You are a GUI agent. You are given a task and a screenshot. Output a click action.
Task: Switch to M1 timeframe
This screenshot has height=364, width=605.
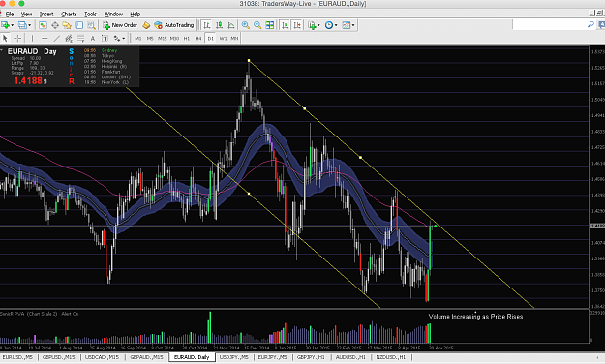pos(138,38)
